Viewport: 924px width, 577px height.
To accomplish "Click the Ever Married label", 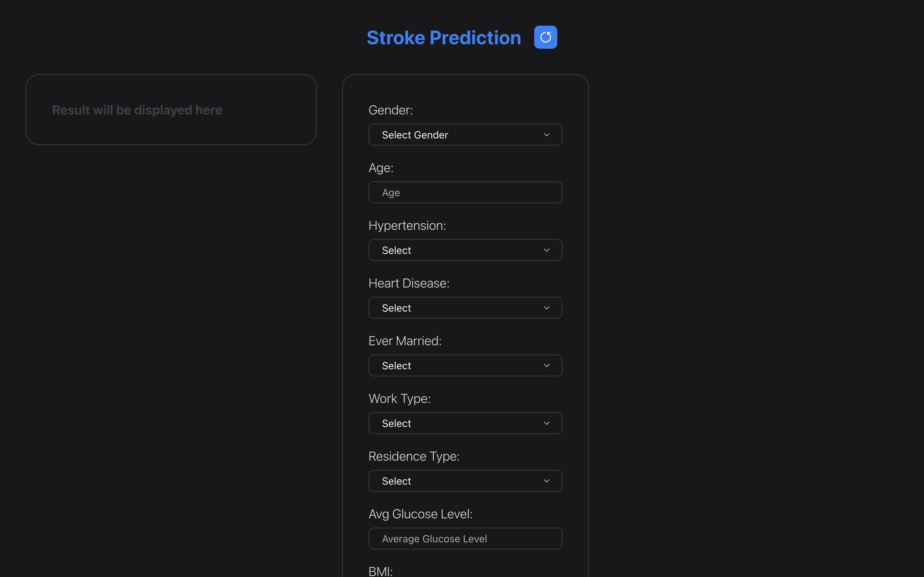I will [405, 341].
